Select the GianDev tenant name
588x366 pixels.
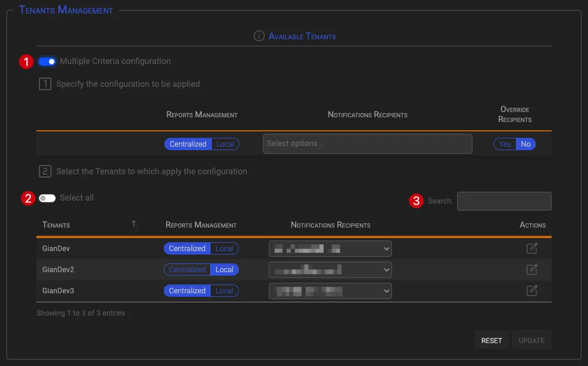56,249
